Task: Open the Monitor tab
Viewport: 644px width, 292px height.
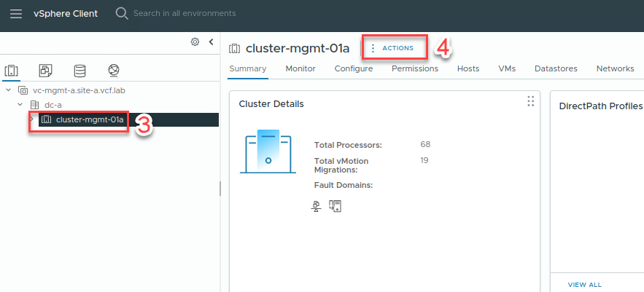Action: (x=300, y=68)
